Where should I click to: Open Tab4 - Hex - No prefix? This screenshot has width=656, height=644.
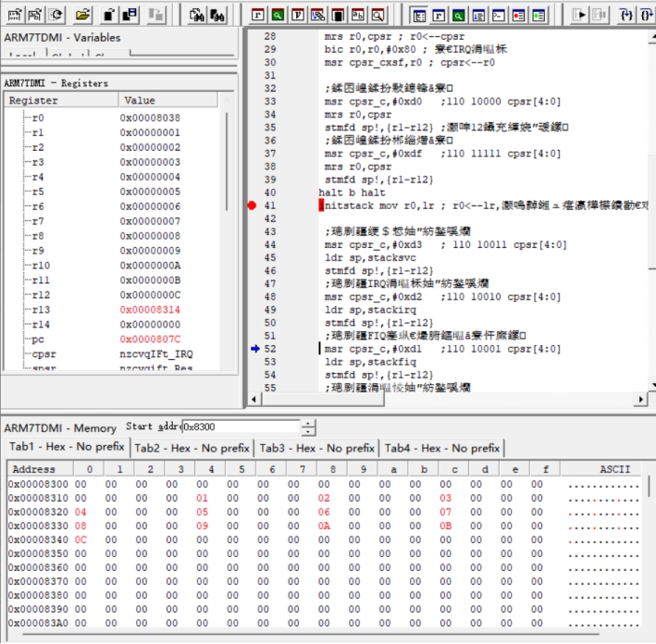coord(442,448)
